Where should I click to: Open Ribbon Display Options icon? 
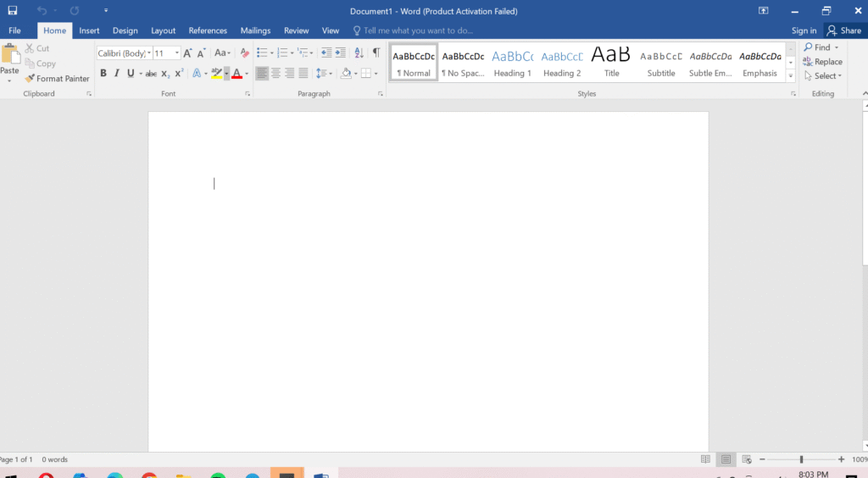tap(764, 10)
